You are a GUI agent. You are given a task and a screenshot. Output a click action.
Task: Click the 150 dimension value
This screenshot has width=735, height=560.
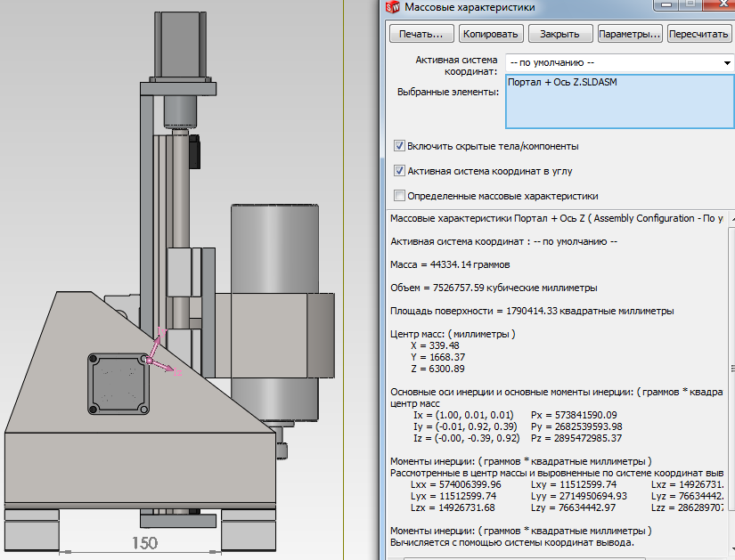[x=145, y=543]
